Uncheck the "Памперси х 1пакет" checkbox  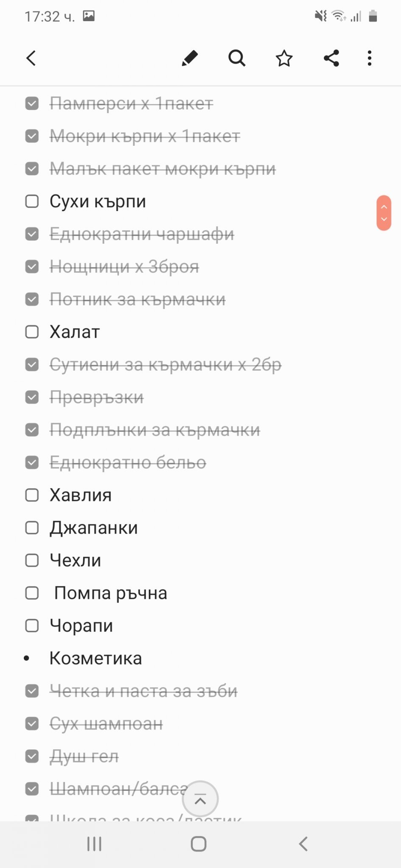(32, 103)
